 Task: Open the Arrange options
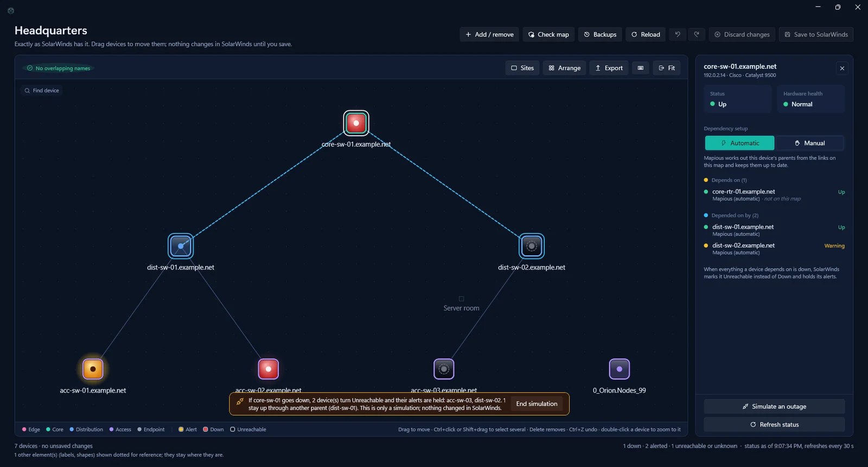tap(564, 68)
